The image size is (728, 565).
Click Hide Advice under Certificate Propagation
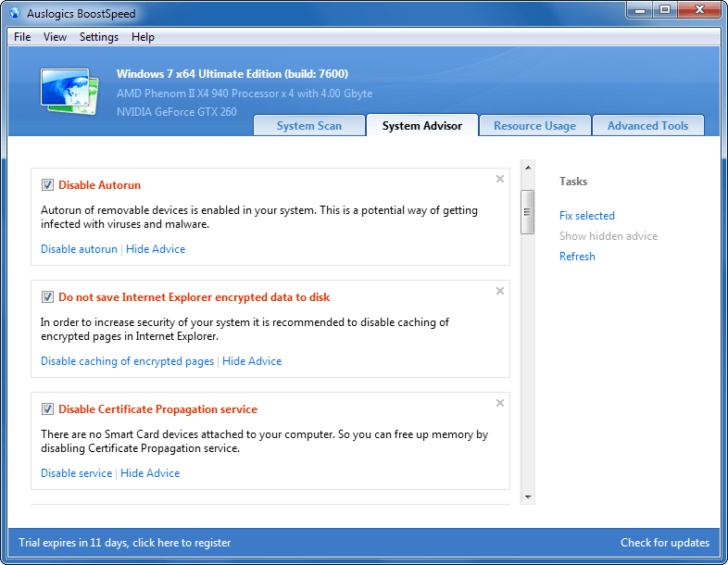(x=150, y=473)
